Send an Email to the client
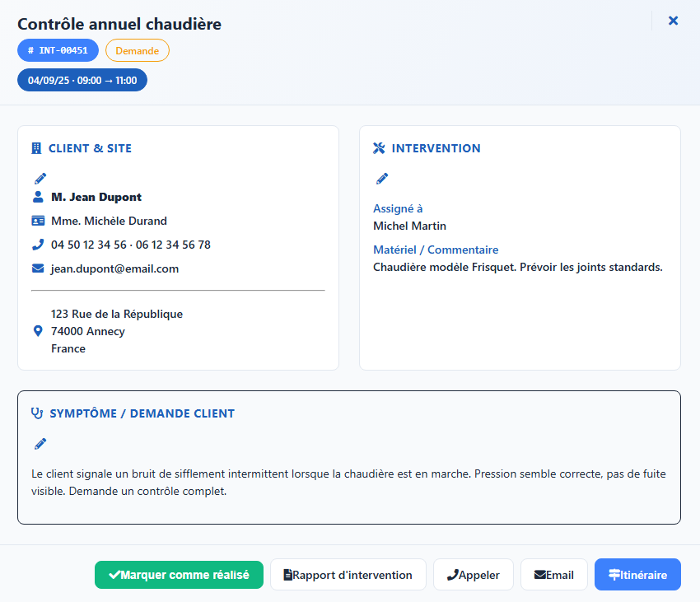 click(x=553, y=574)
